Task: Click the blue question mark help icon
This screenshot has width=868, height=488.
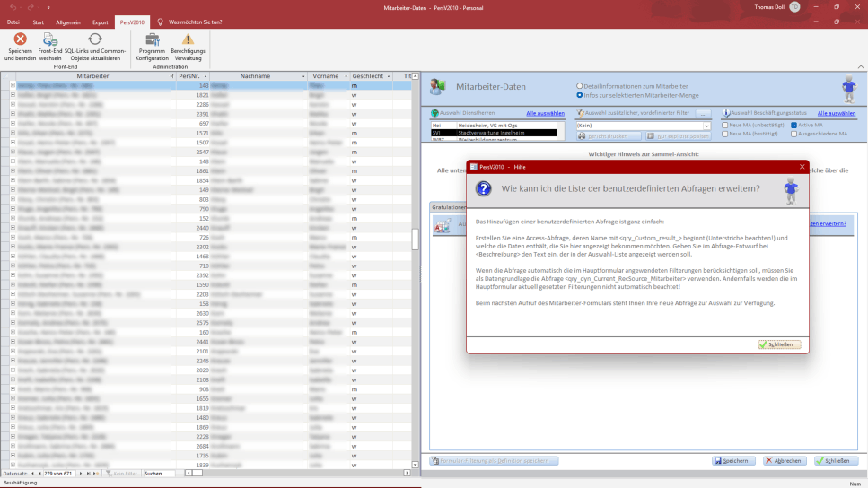Action: [483, 188]
